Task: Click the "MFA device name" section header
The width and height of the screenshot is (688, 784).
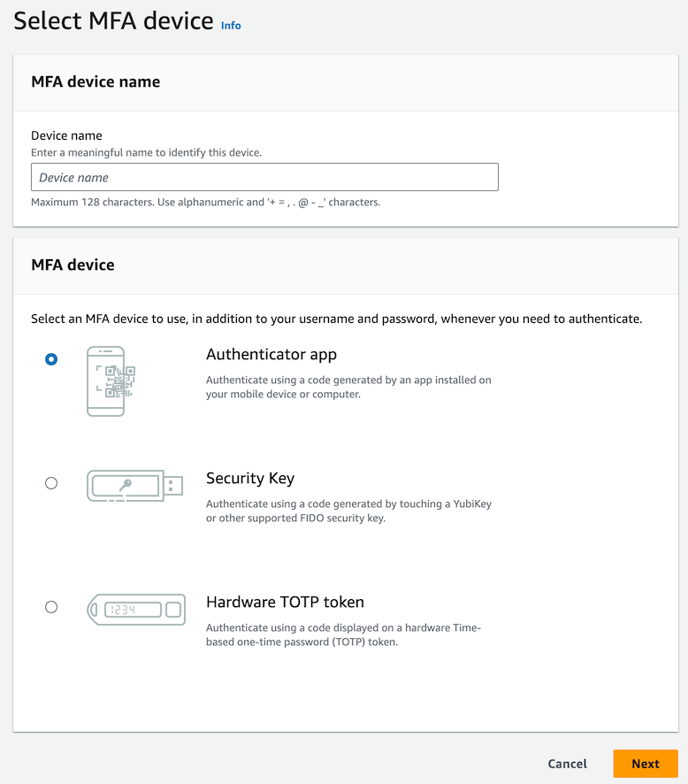Action: [96, 81]
